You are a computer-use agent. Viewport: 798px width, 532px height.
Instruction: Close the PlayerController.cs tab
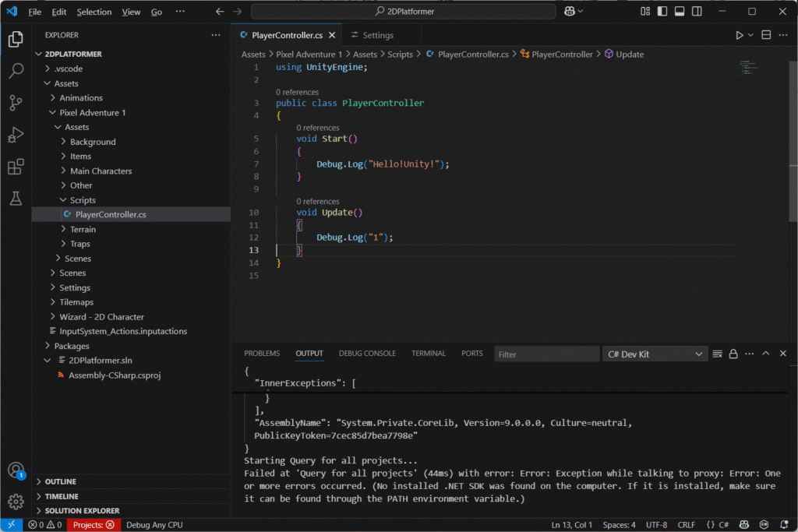[x=332, y=35]
